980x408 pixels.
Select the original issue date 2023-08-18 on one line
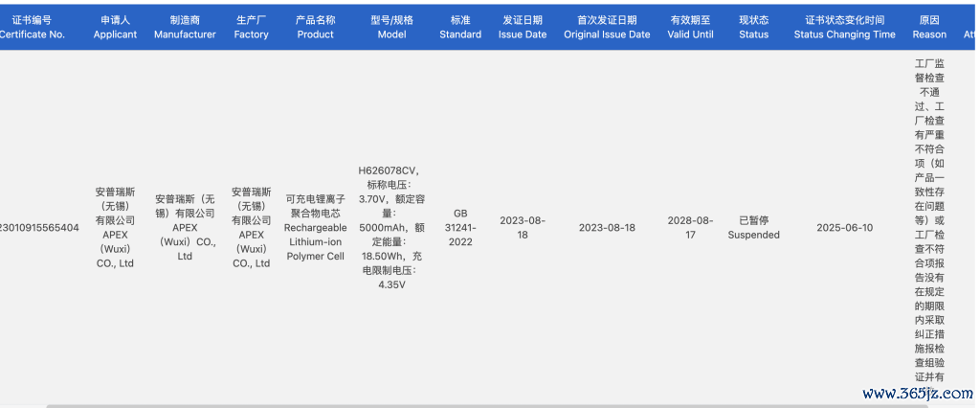point(607,228)
